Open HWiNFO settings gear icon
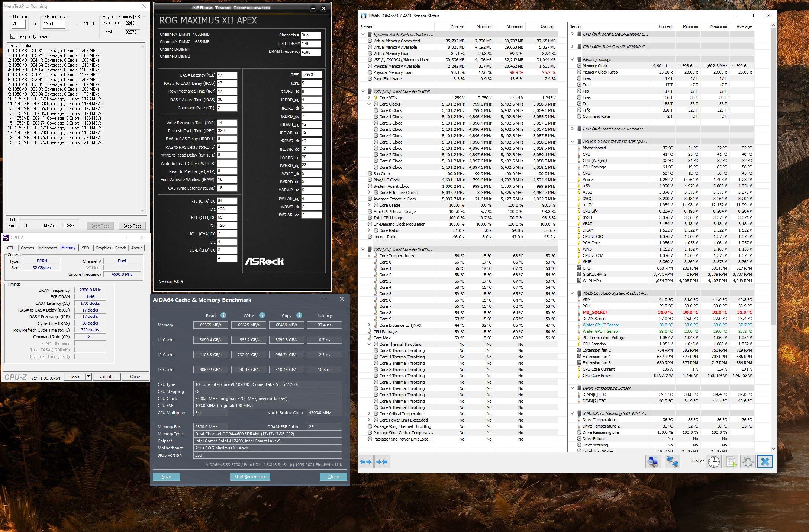Image resolution: width=809 pixels, height=532 pixels. coord(748,462)
